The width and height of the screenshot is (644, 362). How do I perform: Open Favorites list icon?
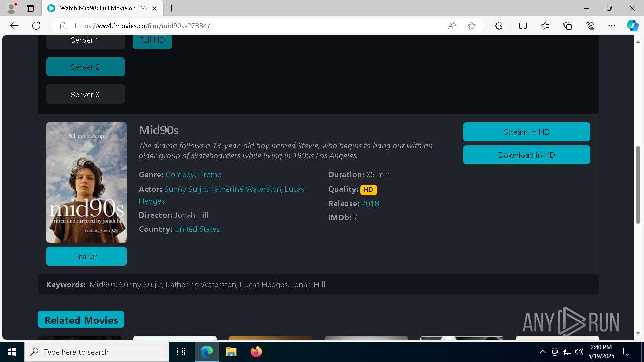click(545, 26)
